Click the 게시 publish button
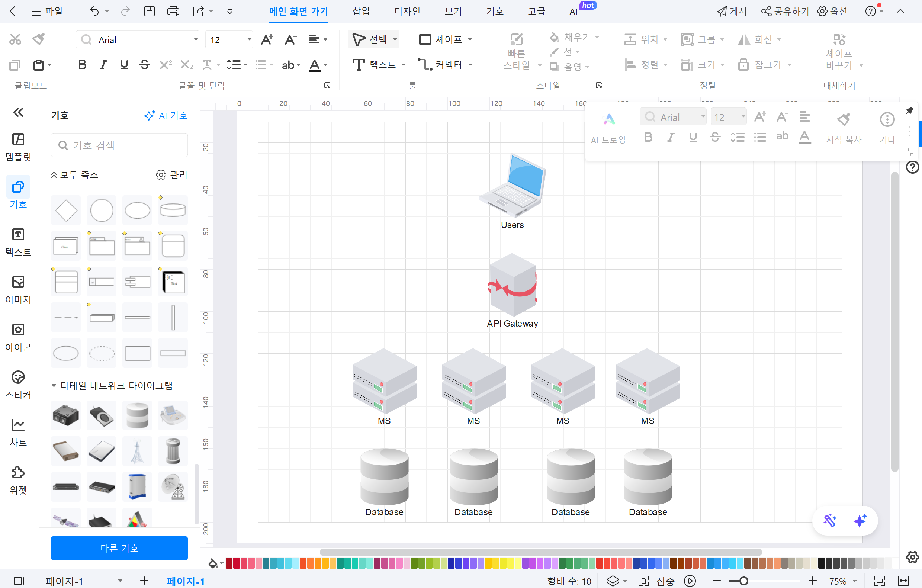The width and height of the screenshot is (922, 588). pyautogui.click(x=731, y=11)
